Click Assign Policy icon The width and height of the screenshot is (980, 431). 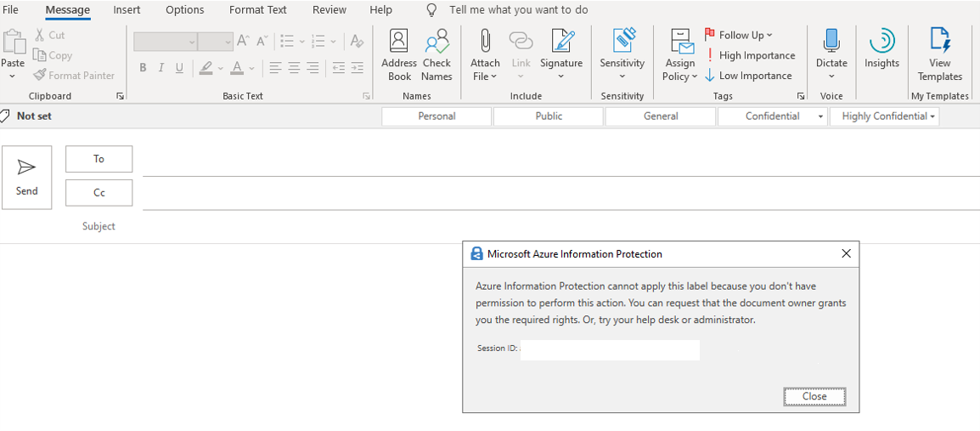tap(682, 42)
